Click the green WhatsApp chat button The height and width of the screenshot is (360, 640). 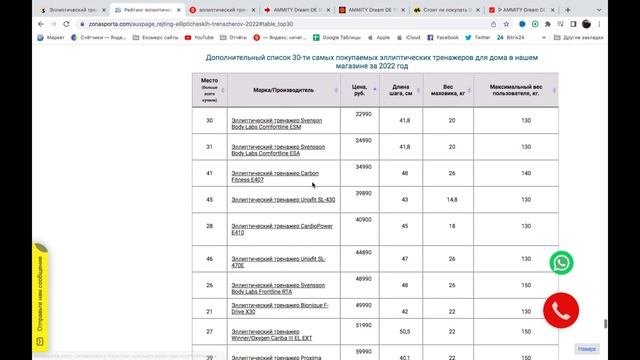[561, 263]
